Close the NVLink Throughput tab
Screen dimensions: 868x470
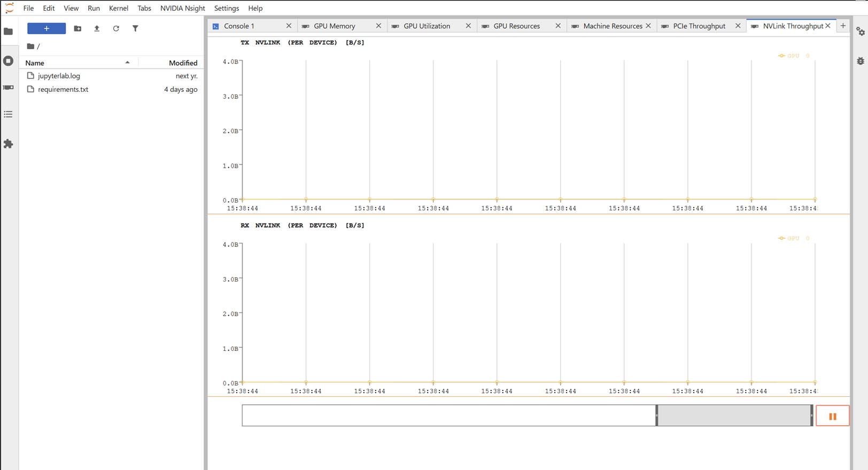pos(828,26)
